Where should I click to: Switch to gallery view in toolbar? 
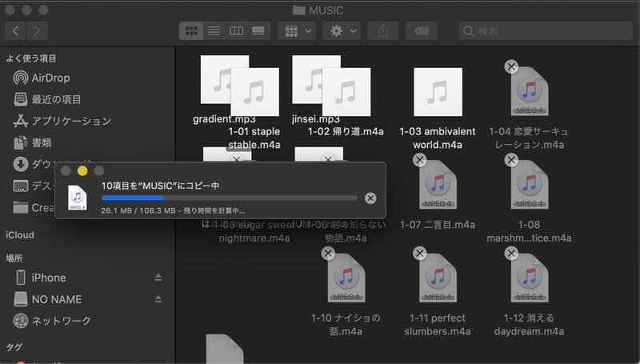tap(258, 31)
